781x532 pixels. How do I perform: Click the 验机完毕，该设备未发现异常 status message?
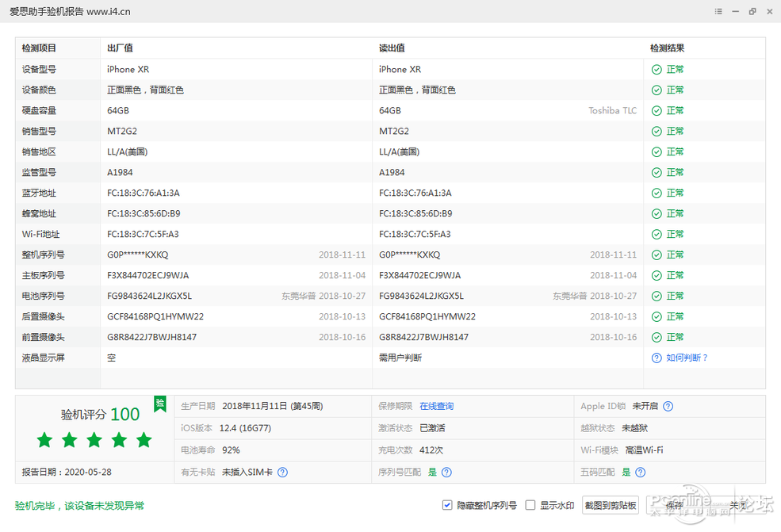(80, 506)
